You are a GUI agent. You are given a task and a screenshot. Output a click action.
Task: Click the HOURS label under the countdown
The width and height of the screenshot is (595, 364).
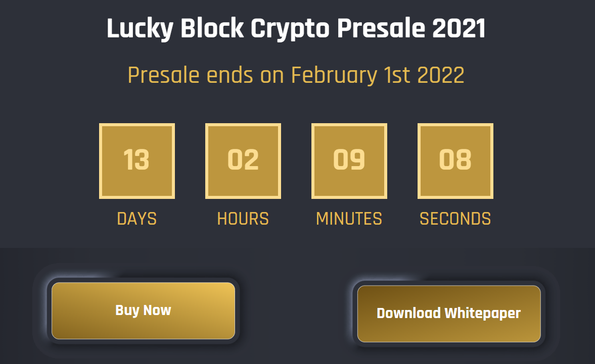coord(243,219)
